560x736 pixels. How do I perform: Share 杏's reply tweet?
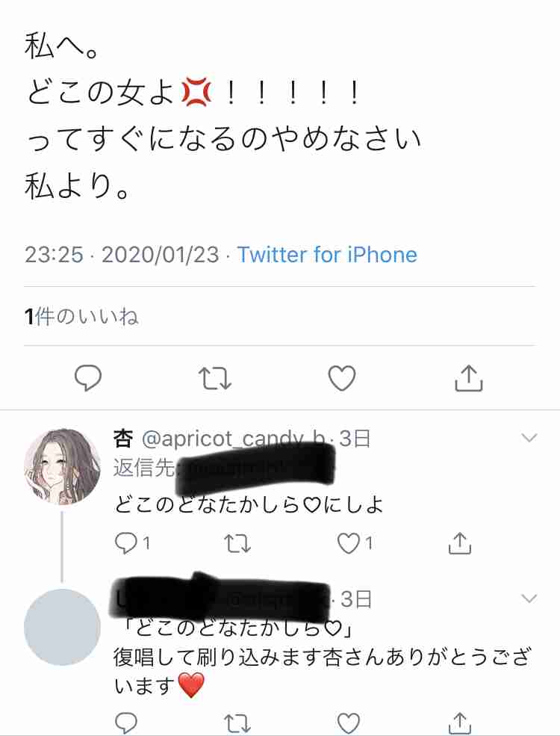tap(460, 543)
